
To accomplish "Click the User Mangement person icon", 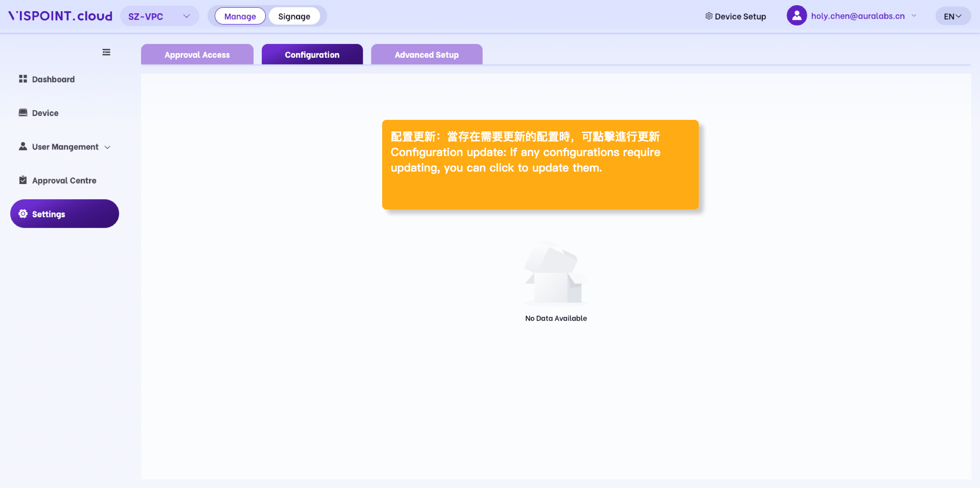I will (x=23, y=147).
